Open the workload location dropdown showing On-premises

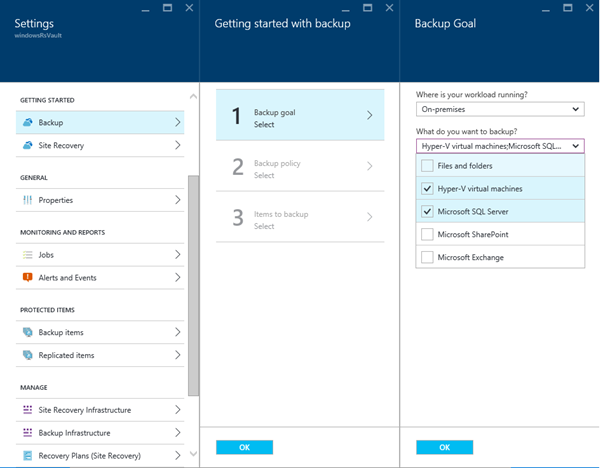[500, 109]
